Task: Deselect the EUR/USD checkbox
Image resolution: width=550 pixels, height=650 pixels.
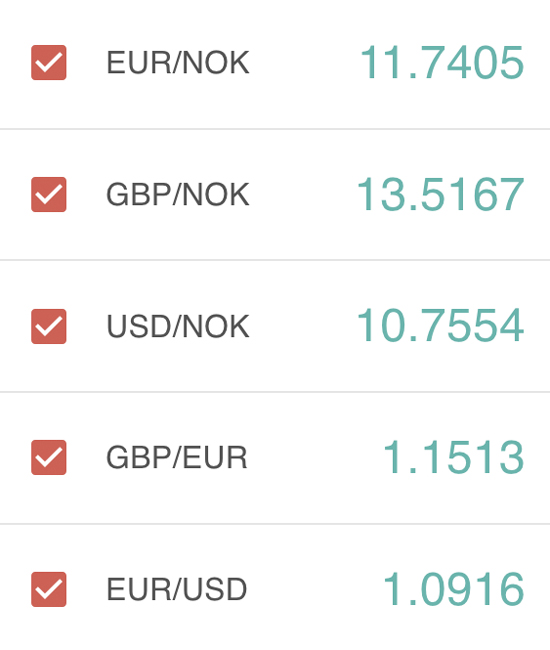Action: 49,589
